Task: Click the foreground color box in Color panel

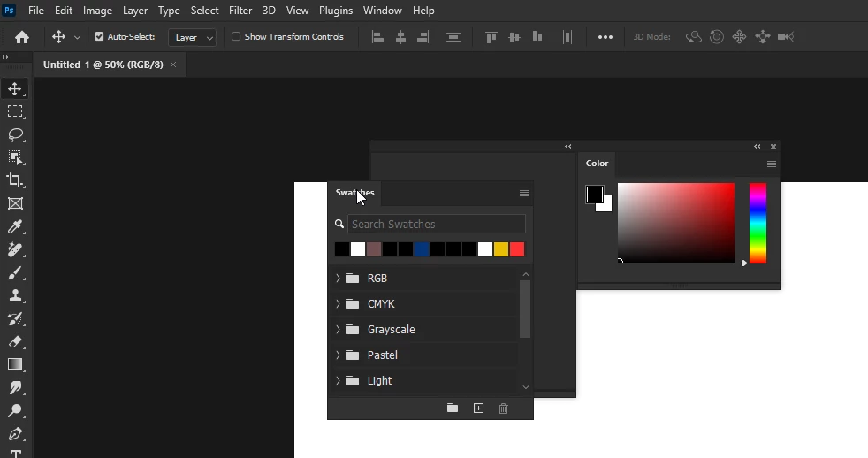Action: click(594, 194)
